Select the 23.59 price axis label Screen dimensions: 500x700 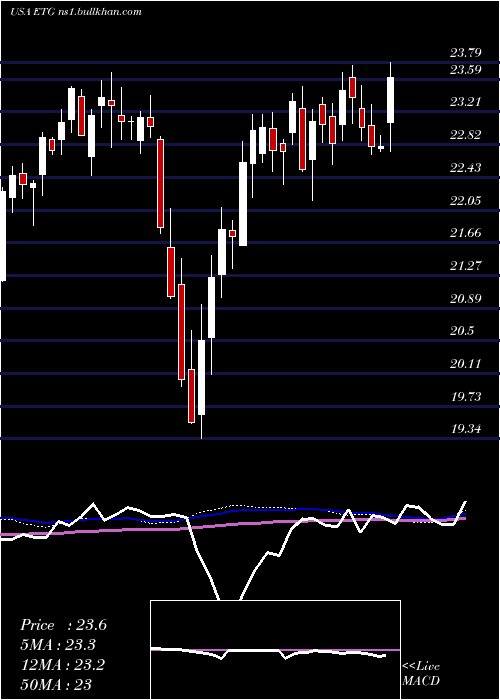(x=466, y=70)
